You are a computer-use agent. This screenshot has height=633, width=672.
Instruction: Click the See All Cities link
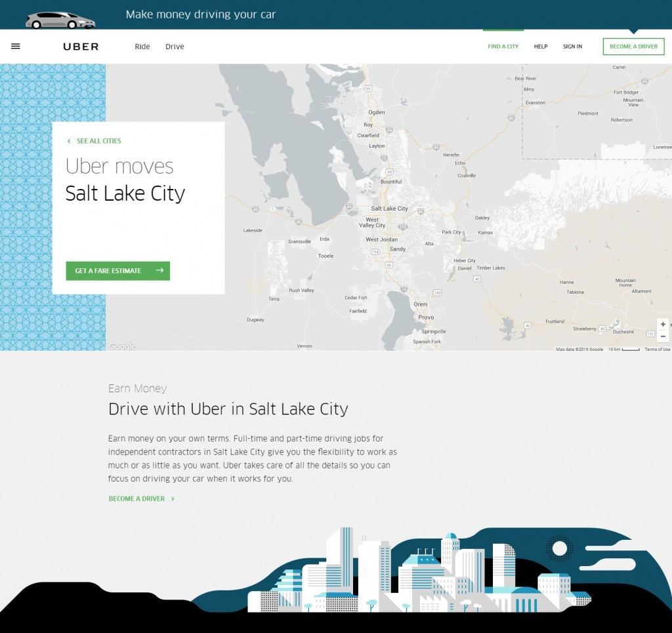(x=98, y=141)
